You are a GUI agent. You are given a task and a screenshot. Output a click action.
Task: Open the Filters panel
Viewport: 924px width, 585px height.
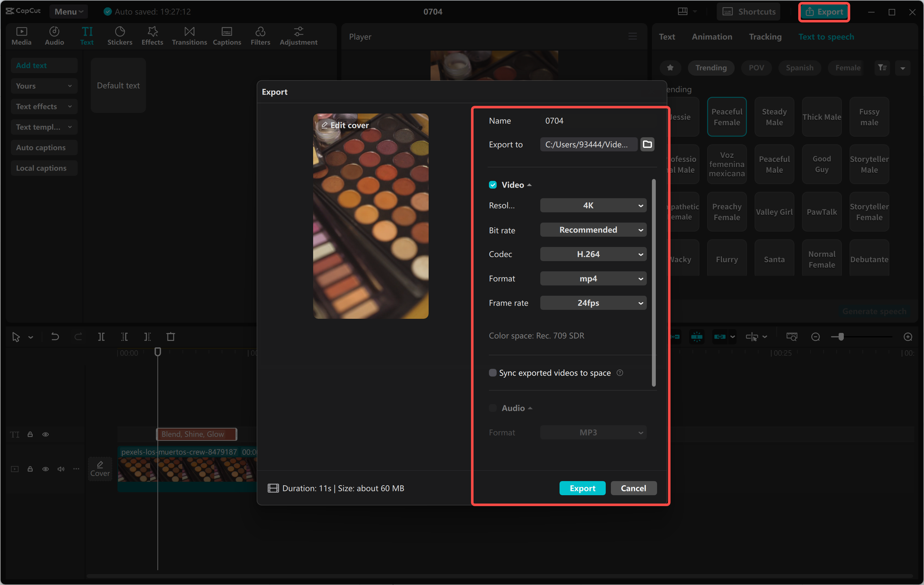(x=260, y=36)
